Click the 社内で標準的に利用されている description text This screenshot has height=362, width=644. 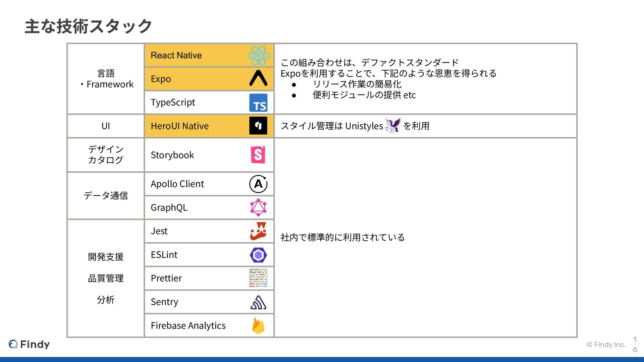click(342, 237)
